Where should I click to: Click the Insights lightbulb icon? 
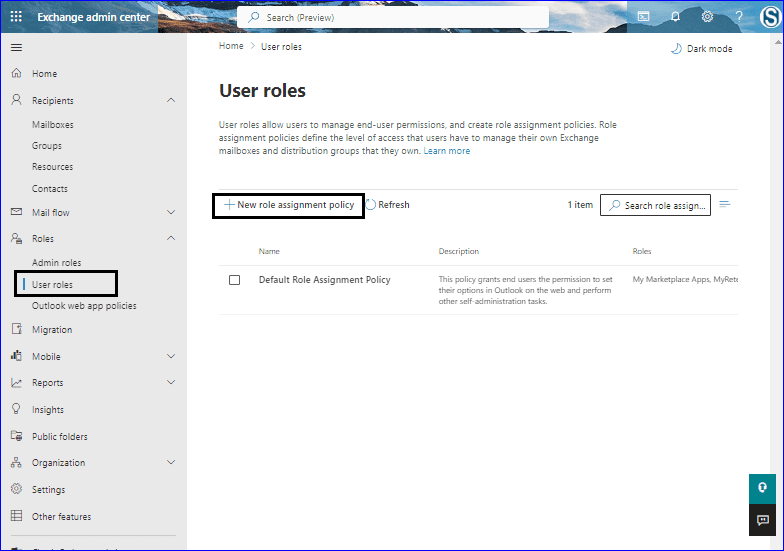tap(16, 409)
